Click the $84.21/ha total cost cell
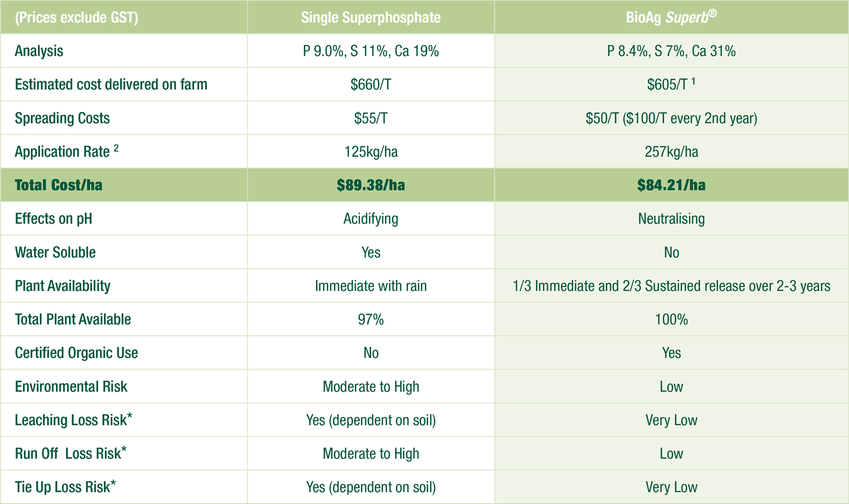The width and height of the screenshot is (849, 504). (x=671, y=185)
